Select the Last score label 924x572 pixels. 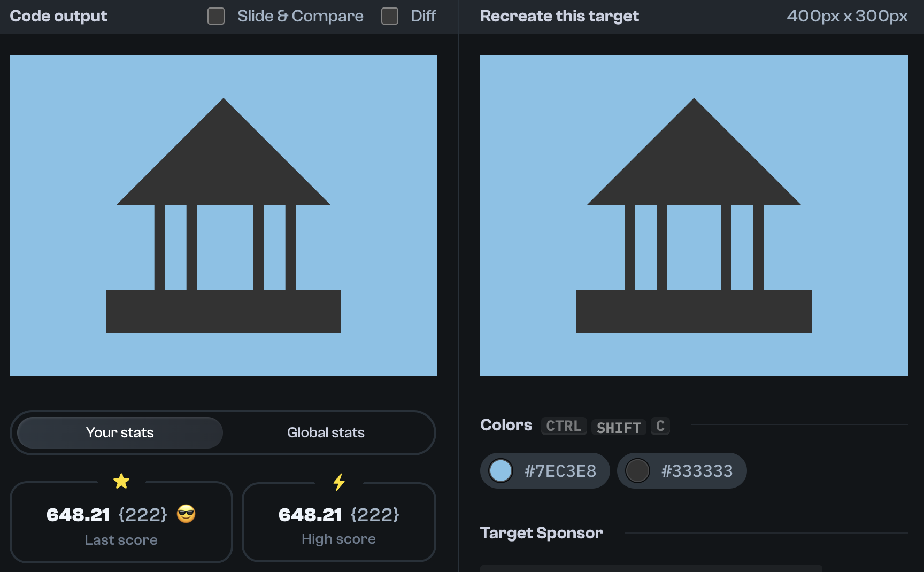point(121,540)
